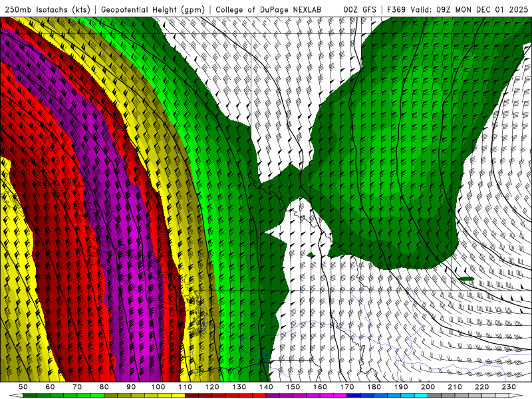Click the 230 knot legend label

tap(509, 387)
